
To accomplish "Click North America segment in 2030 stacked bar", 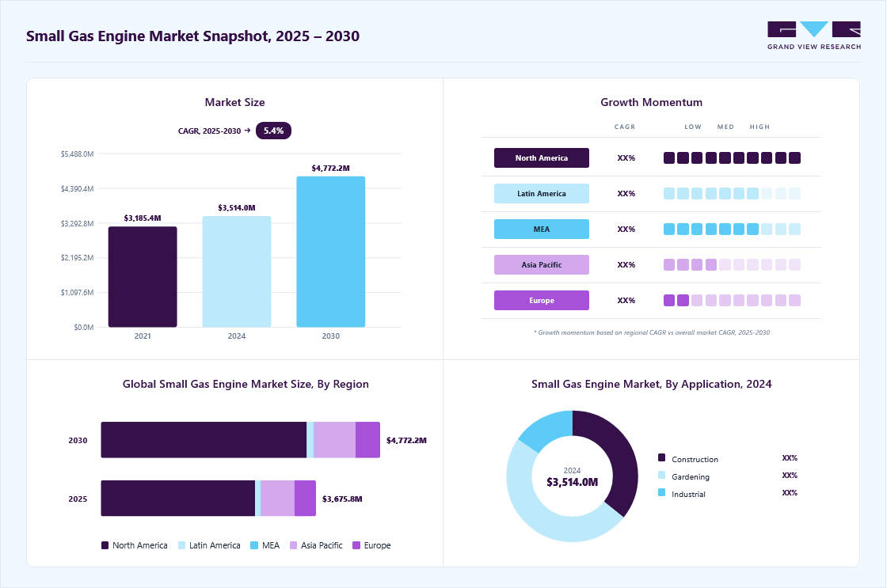I will 204,440.
